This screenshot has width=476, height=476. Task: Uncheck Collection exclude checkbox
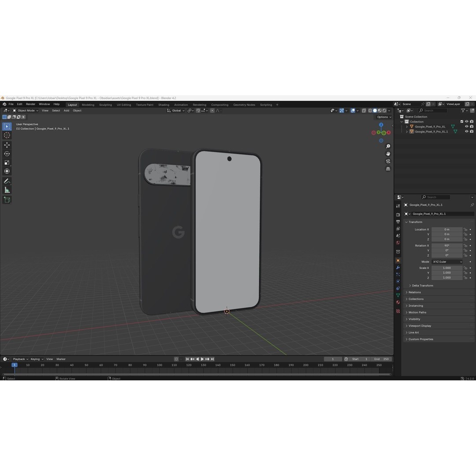click(462, 122)
